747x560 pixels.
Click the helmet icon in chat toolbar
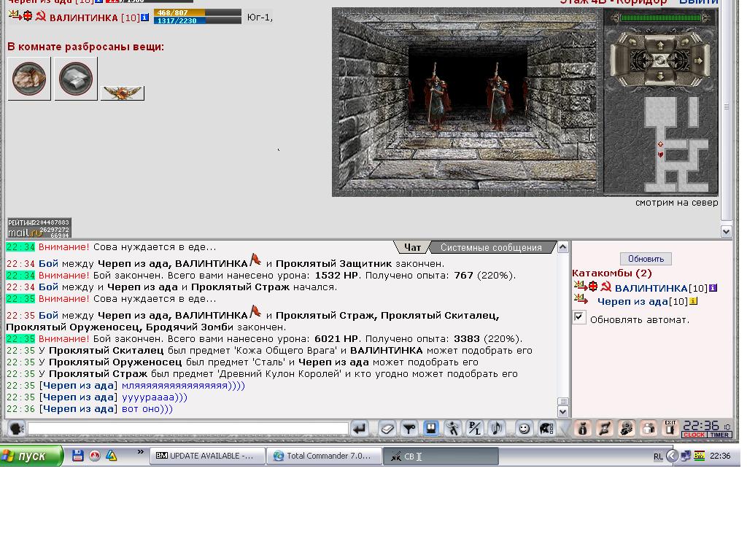click(x=546, y=429)
